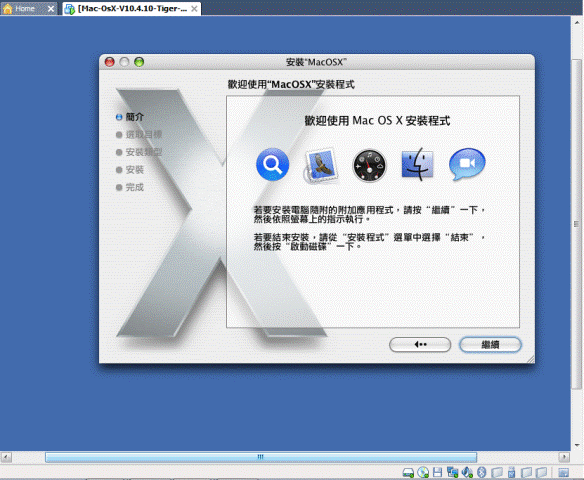This screenshot has height=480, width=584.
Task: Click the USB device status icon
Action: click(511, 472)
